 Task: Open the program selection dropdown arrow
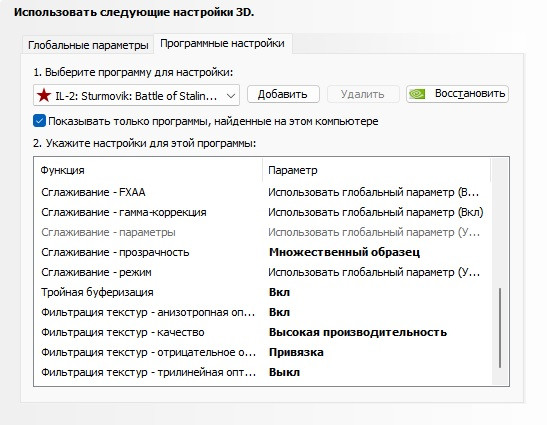(x=231, y=96)
